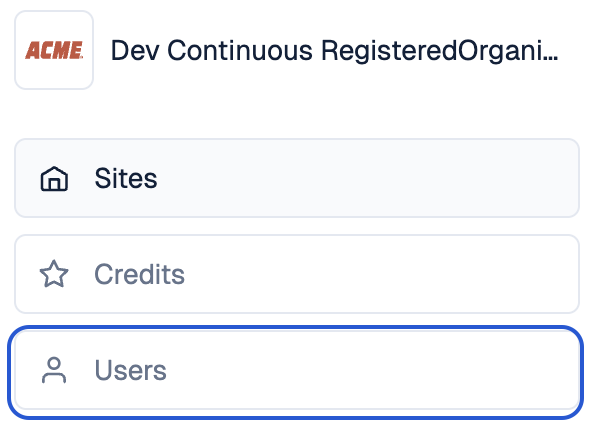Go to Credits via empty row area

tap(380, 274)
